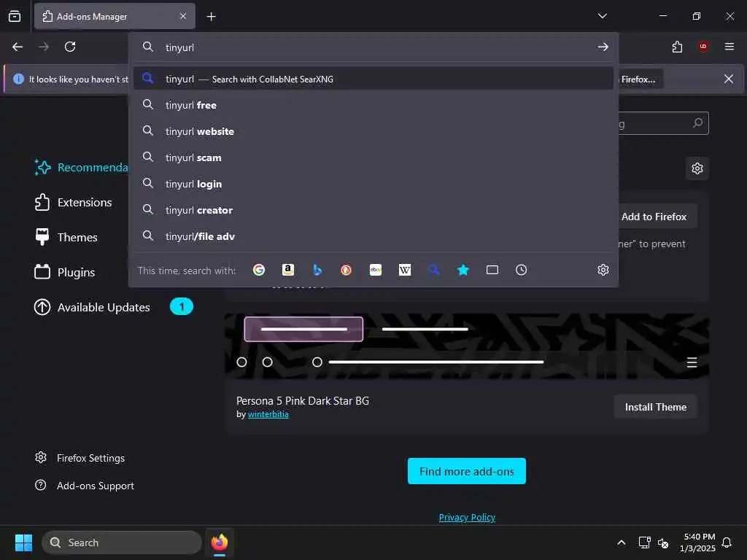This screenshot has width=747, height=560.
Task: Choose suggestion 'tinyurl scam'
Action: pyautogui.click(x=373, y=157)
